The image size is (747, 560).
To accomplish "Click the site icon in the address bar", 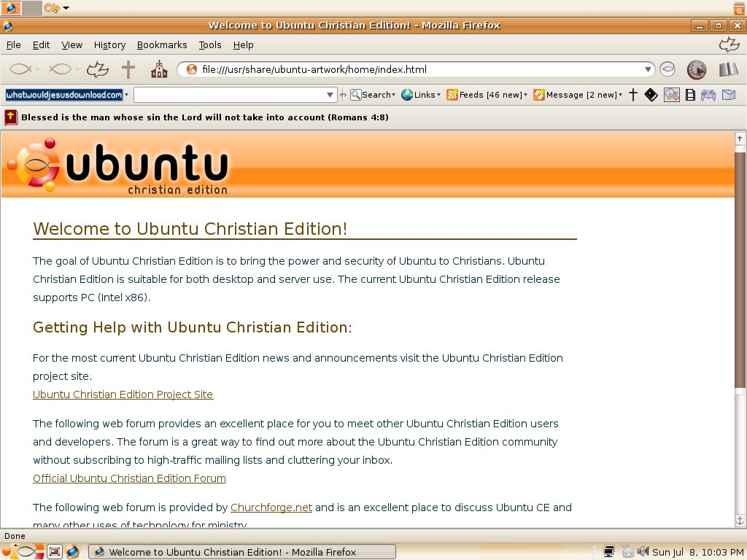I will click(x=192, y=69).
